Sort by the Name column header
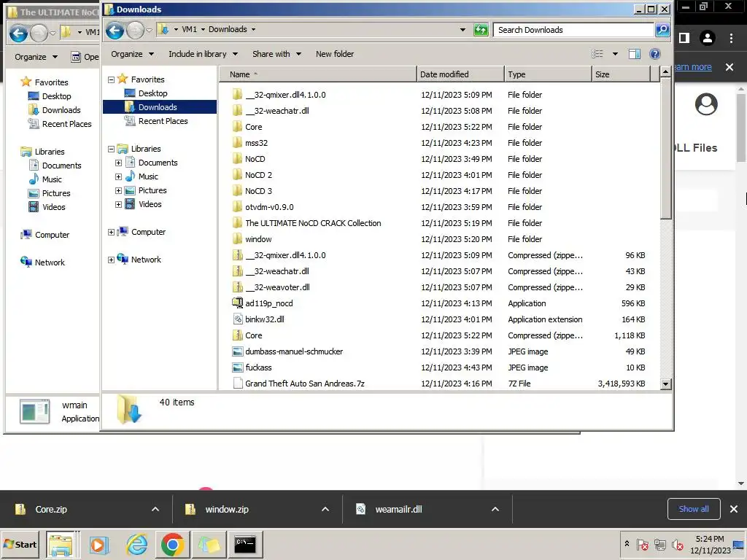Image resolution: width=747 pixels, height=560 pixels. pyautogui.click(x=318, y=74)
